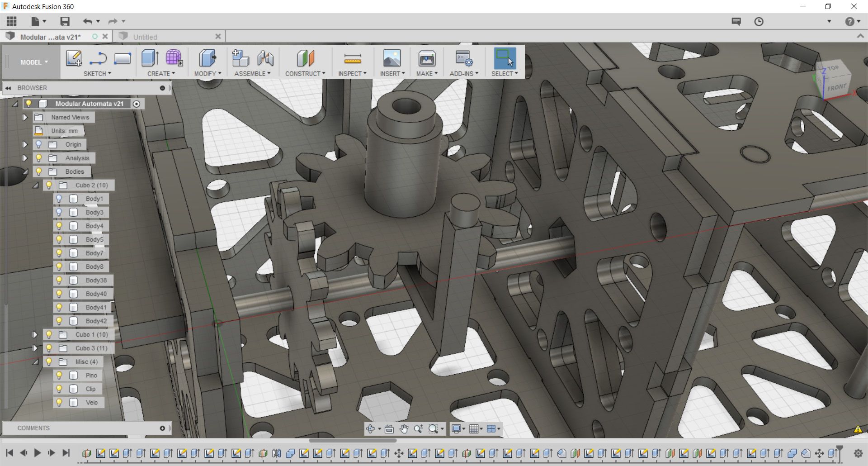Click the horizontal scrollbar above timeline
The height and width of the screenshot is (466, 868).
pyautogui.click(x=353, y=441)
